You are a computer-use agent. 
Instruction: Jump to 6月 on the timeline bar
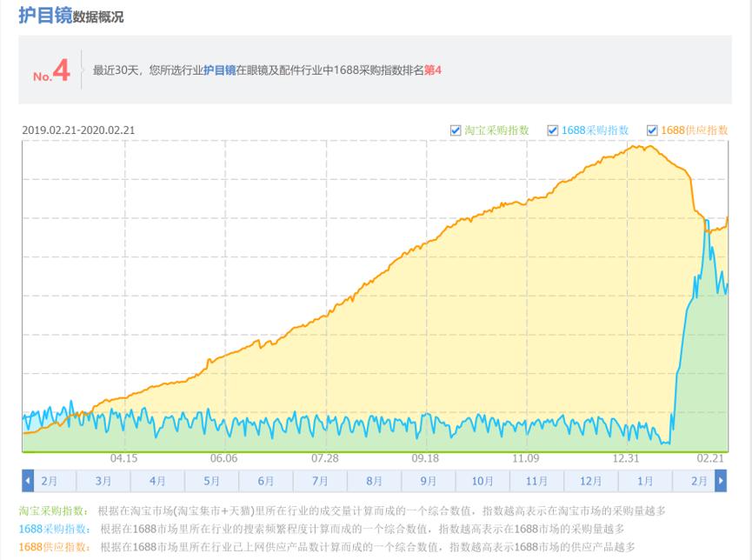point(266,481)
